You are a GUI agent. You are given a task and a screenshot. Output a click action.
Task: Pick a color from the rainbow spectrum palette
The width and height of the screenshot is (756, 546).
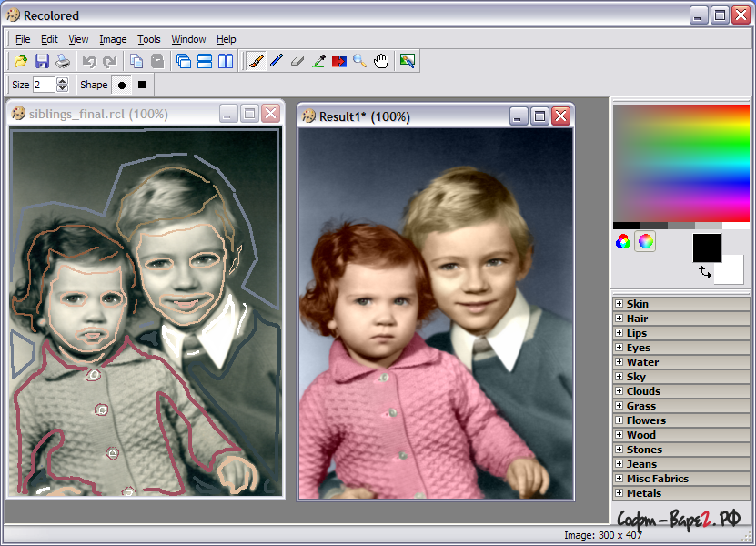[681, 163]
